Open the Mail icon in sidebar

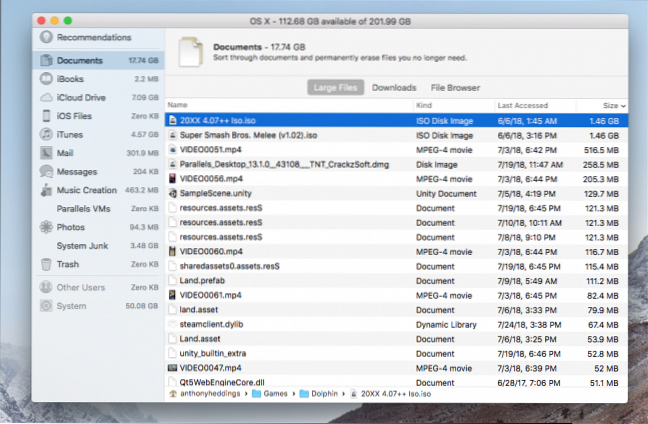coord(46,153)
